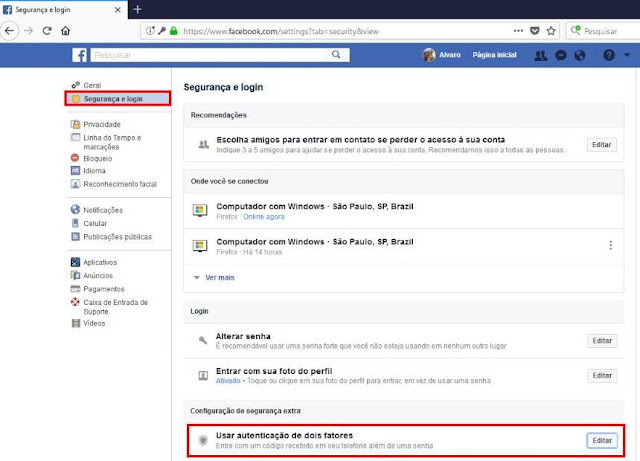Viewport: 640px width, 461px height.
Task: Open Linha do Tempo e marcações
Action: (112, 142)
